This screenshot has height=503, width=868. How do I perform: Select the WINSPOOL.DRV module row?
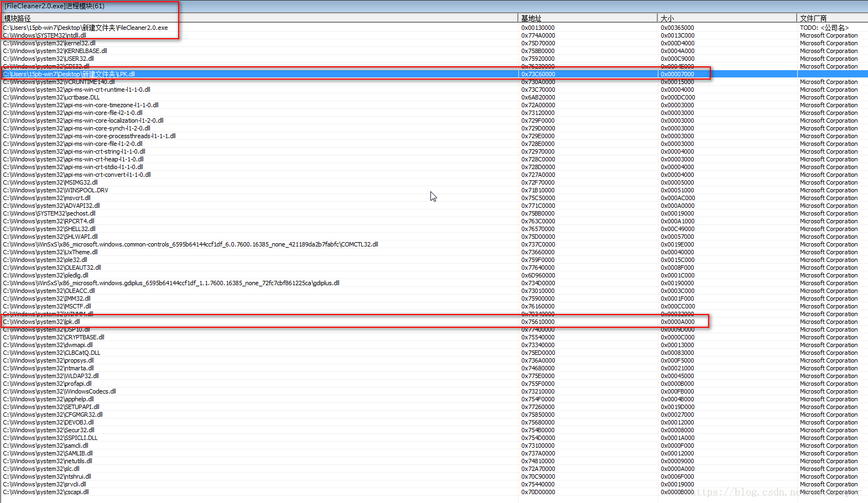(434, 190)
